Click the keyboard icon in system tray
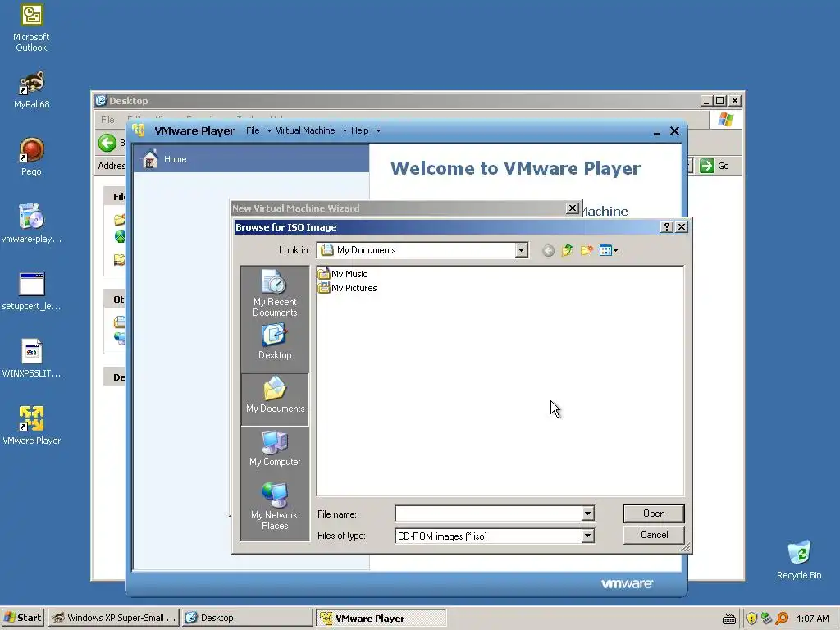This screenshot has height=630, width=840. 728,619
